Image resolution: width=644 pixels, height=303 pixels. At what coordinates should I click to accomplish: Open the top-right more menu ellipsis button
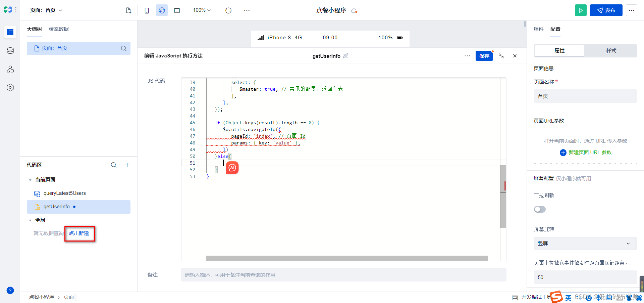point(632,10)
